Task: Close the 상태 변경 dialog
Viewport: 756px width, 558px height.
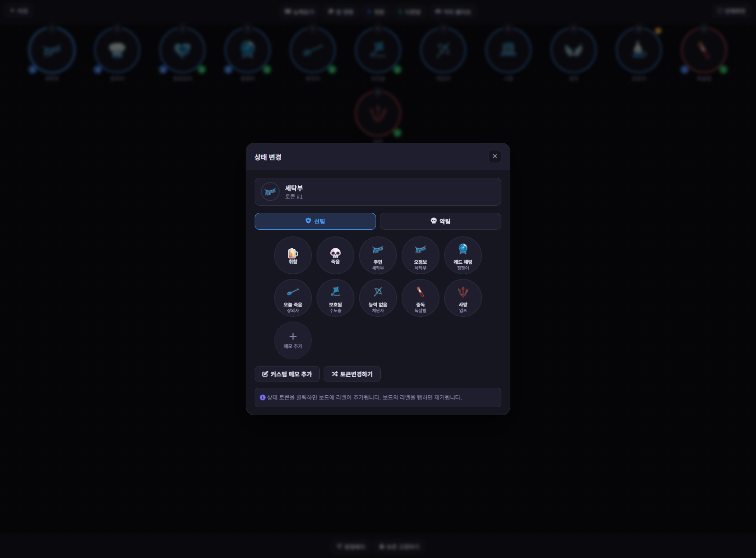Action: click(495, 157)
